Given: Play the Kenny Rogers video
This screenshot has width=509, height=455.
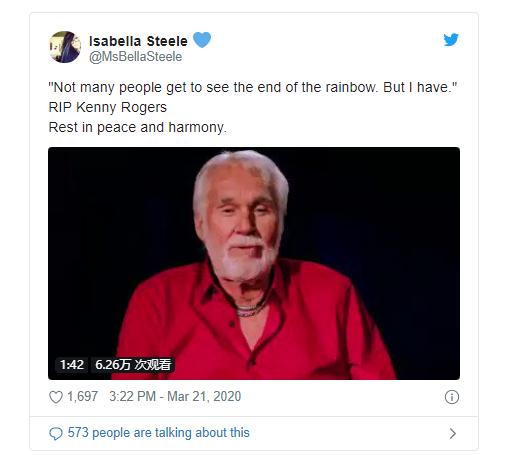Looking at the screenshot, I should coord(254,263).
